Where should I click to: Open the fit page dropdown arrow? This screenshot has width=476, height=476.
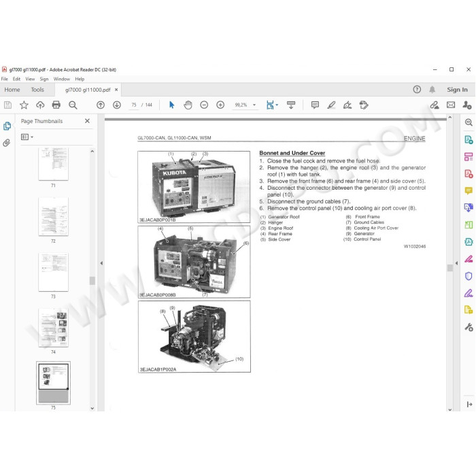point(277,105)
